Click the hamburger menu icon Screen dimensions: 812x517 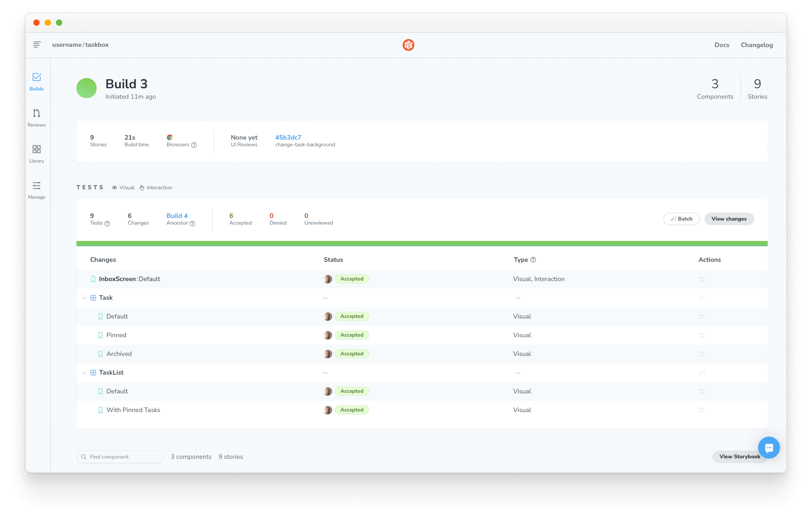37,45
